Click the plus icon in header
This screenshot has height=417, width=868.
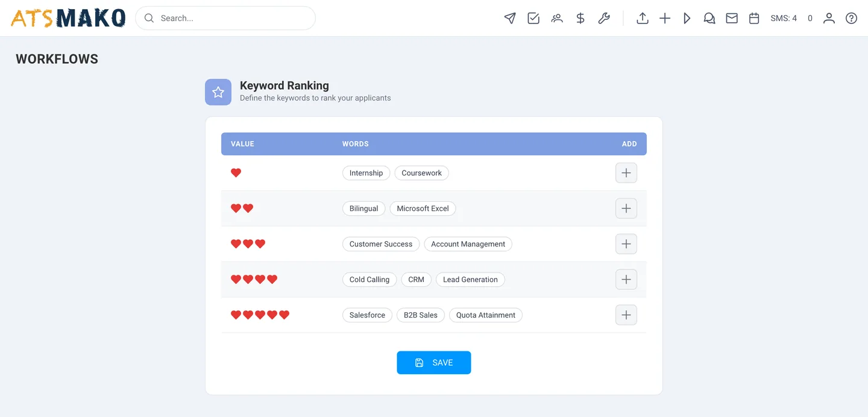[665, 18]
